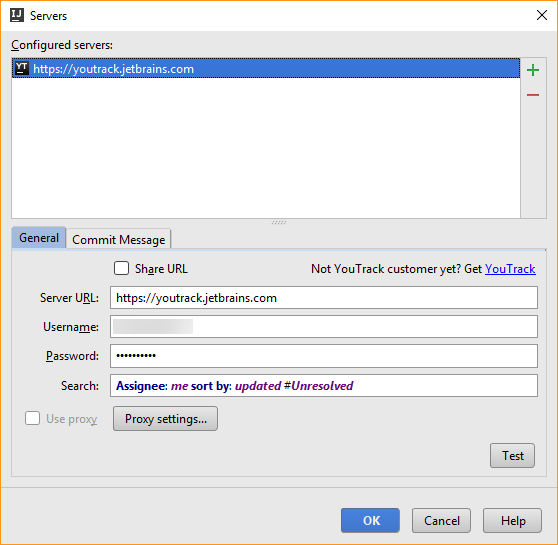Click the splitter grip below server list
Screen dimensions: 558x545
pos(279,222)
